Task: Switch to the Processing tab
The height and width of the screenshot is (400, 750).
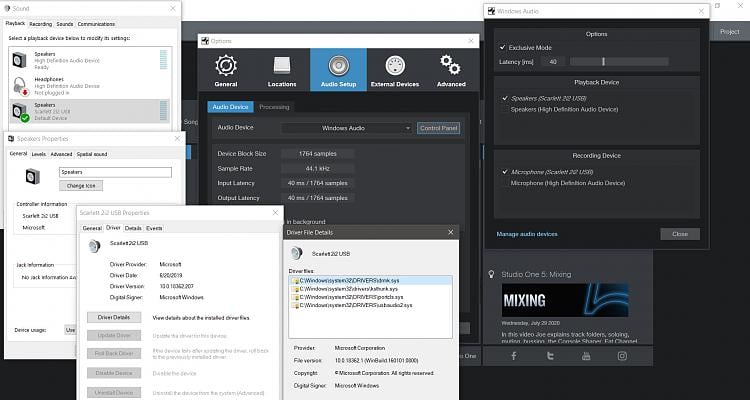Action: 273,106
